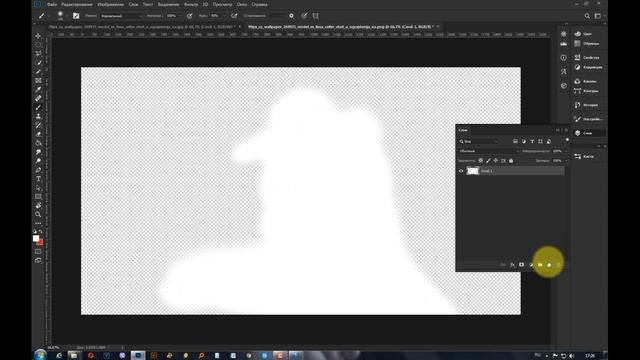Toggle pressure for opacity
Screen dimensions: 640x360
point(189,16)
